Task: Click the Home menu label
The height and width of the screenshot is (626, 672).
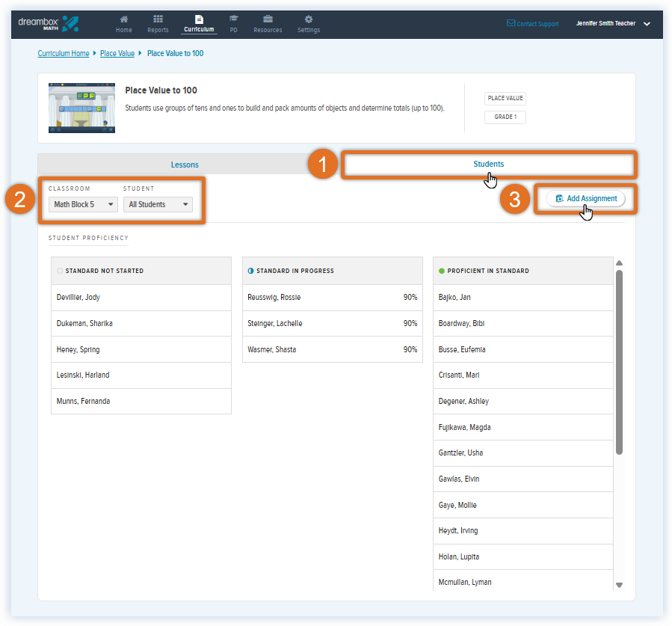Action: 124,30
